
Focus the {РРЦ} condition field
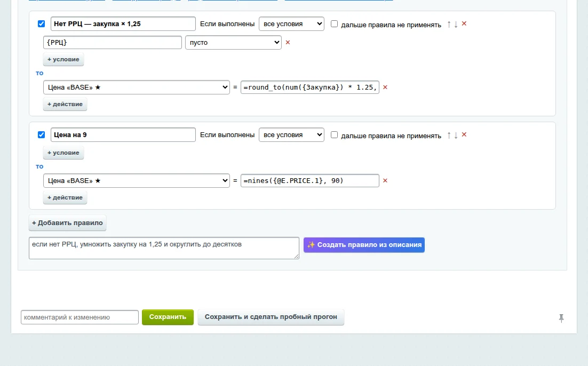pos(113,42)
